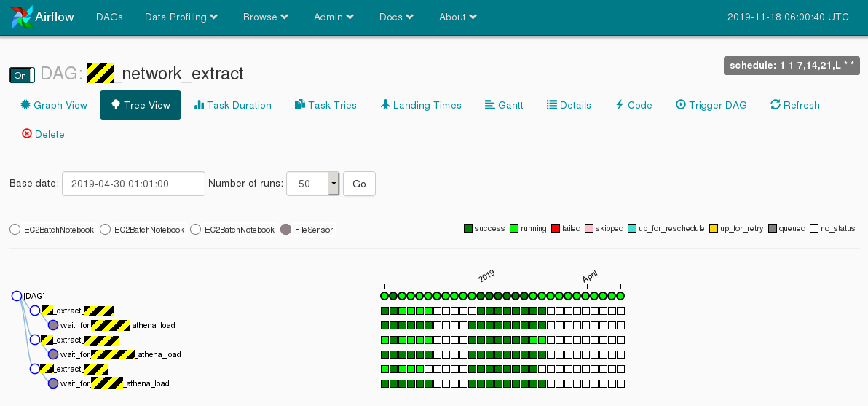Open the Data Profiling menu

coord(181,17)
